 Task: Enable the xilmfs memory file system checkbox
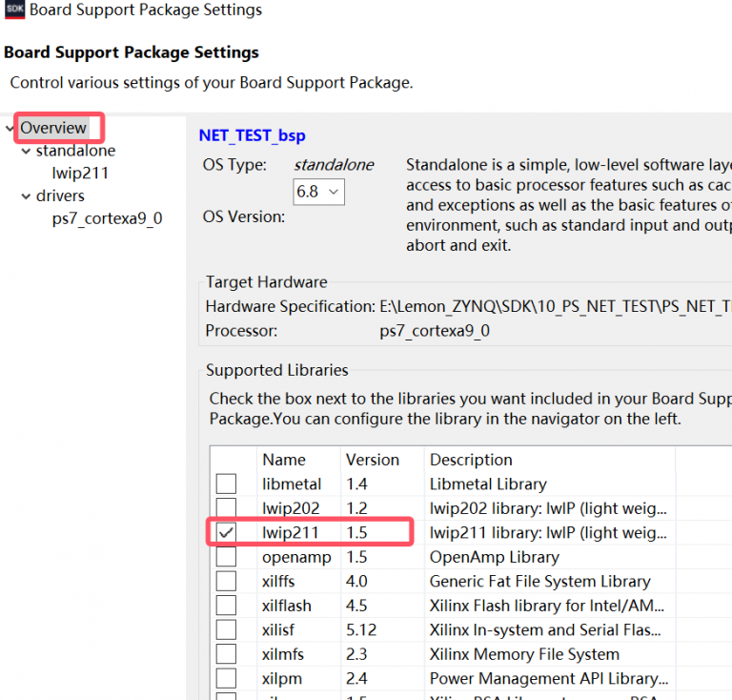pos(226,654)
